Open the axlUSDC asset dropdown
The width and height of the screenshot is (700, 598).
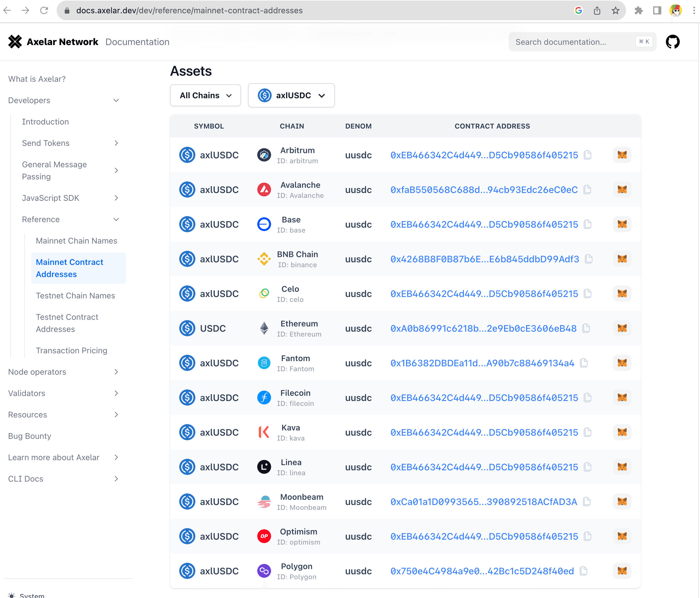click(291, 96)
